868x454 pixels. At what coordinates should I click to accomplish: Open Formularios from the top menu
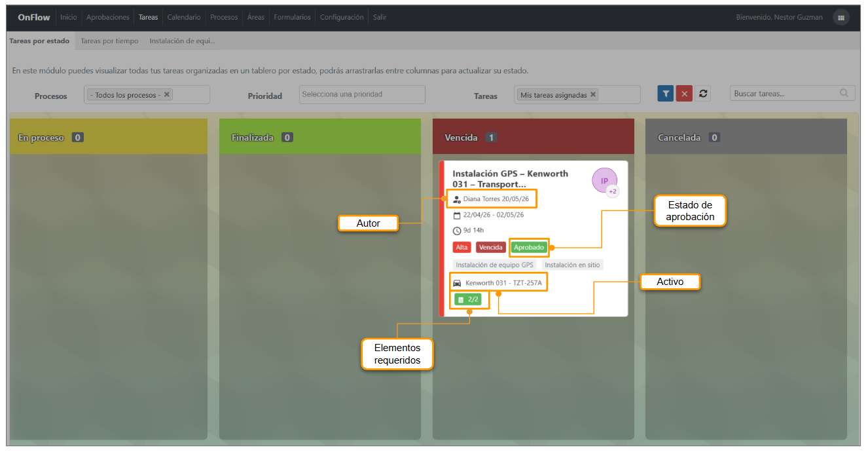(x=293, y=18)
